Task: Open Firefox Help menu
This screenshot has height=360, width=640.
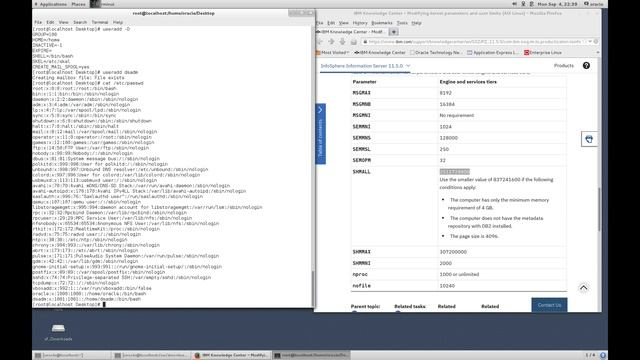Action: pos(416,23)
